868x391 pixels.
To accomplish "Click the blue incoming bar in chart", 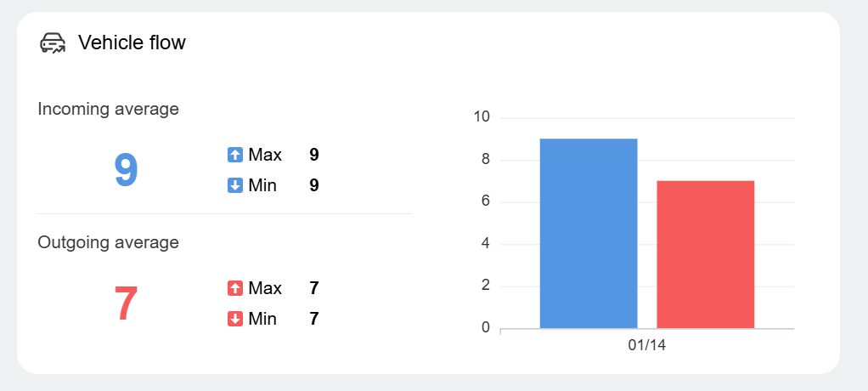I will coord(588,233).
